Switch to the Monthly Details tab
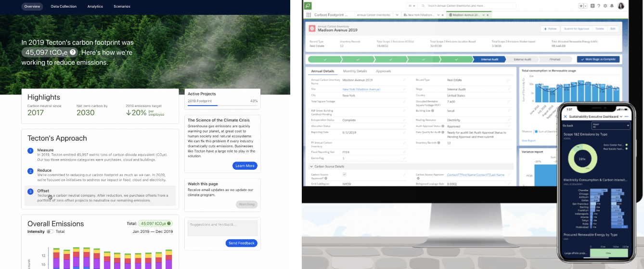 click(355, 71)
